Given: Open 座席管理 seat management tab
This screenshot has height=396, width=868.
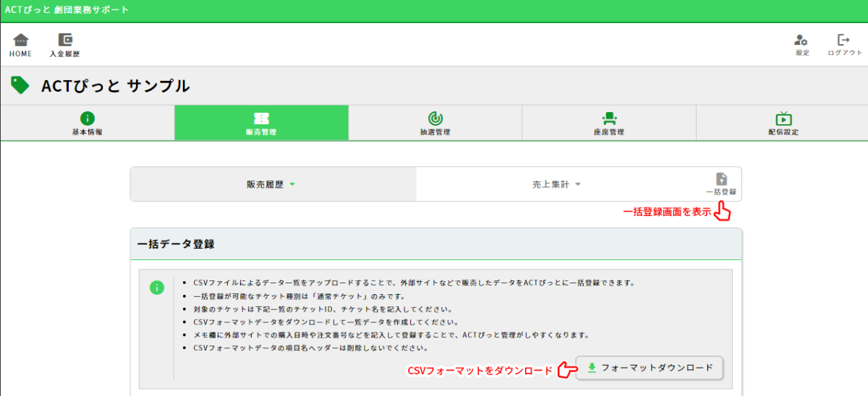Looking at the screenshot, I should 608,123.
